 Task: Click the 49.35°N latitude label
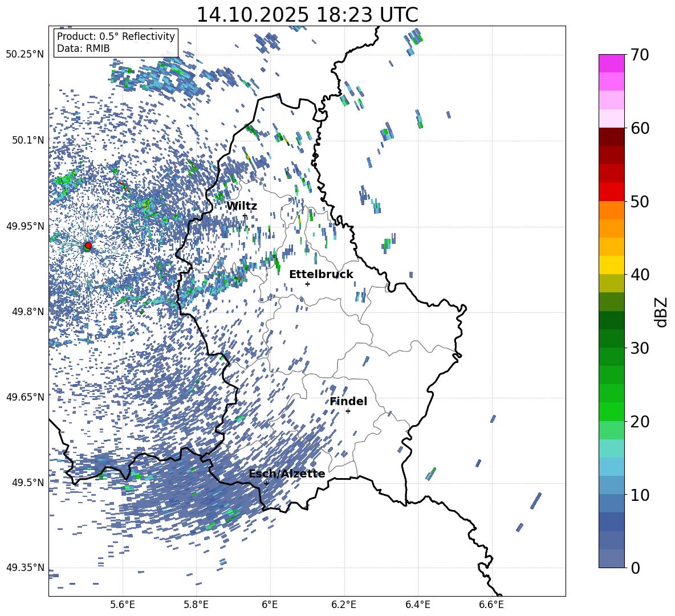[25, 568]
